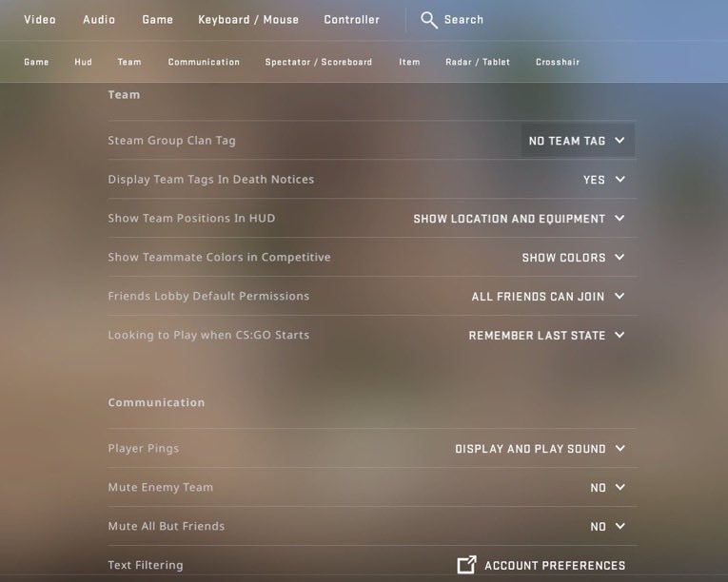This screenshot has height=582, width=728.
Task: Jump to the Item sub-section
Action: (409, 62)
